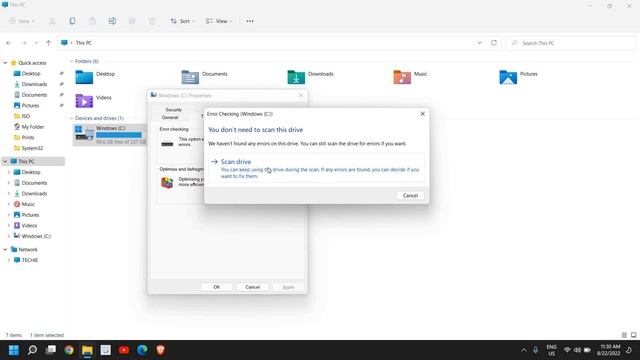The image size is (640, 360).
Task: Click the Delete toolbar icon
Action: tap(152, 21)
